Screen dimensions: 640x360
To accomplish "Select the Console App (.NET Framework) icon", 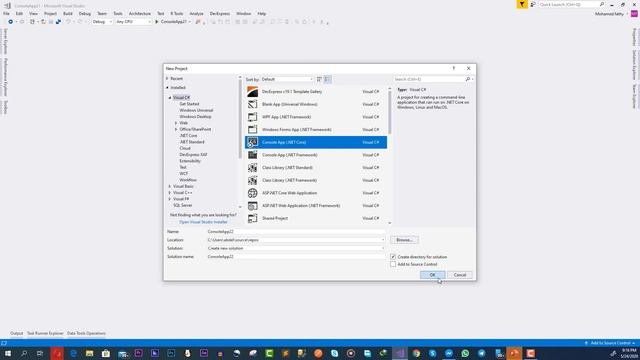I will (253, 155).
